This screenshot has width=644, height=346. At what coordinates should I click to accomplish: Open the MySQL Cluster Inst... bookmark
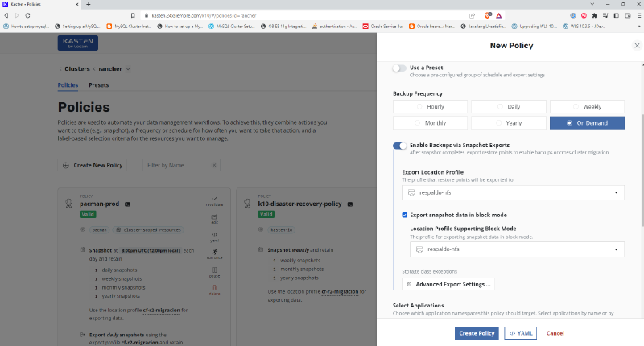point(129,27)
